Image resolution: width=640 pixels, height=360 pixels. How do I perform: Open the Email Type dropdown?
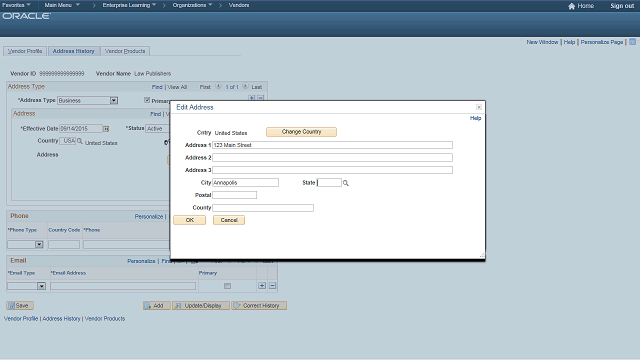click(x=27, y=286)
